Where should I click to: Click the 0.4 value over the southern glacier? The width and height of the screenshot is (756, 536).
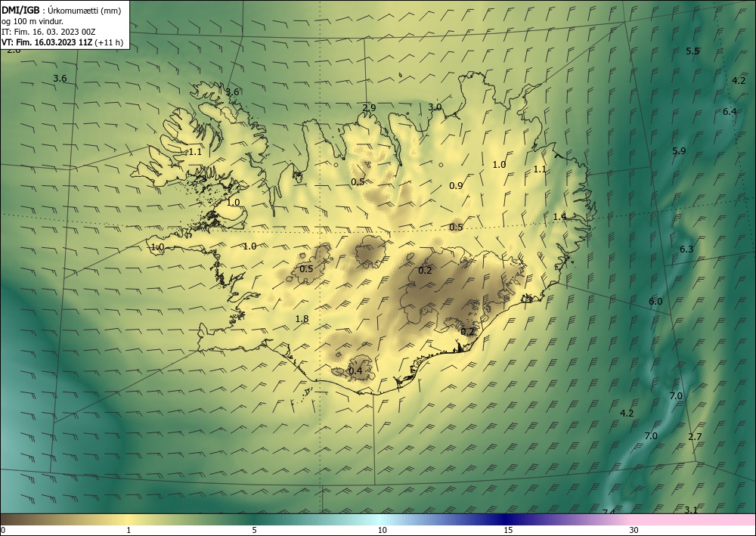(x=355, y=370)
